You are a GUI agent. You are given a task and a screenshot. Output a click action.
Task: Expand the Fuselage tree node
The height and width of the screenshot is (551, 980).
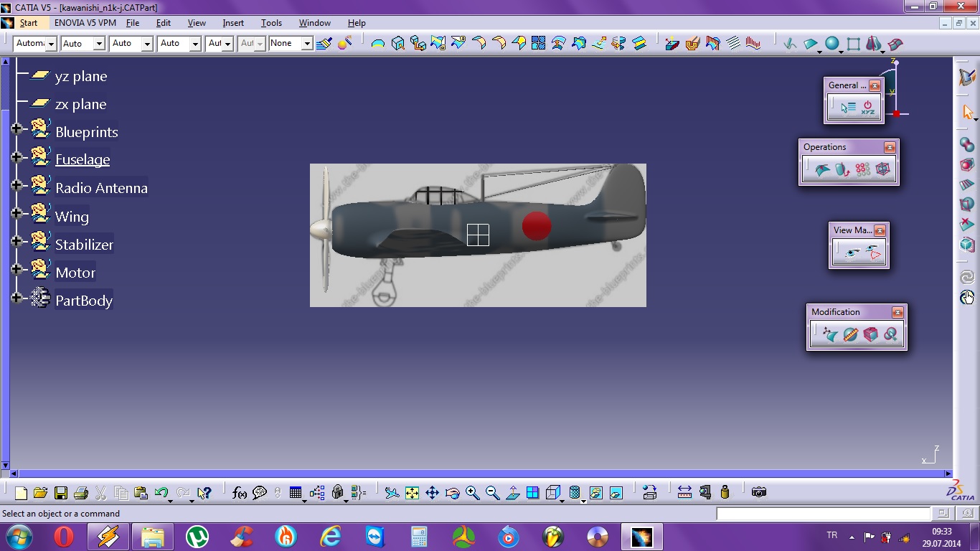17,157
